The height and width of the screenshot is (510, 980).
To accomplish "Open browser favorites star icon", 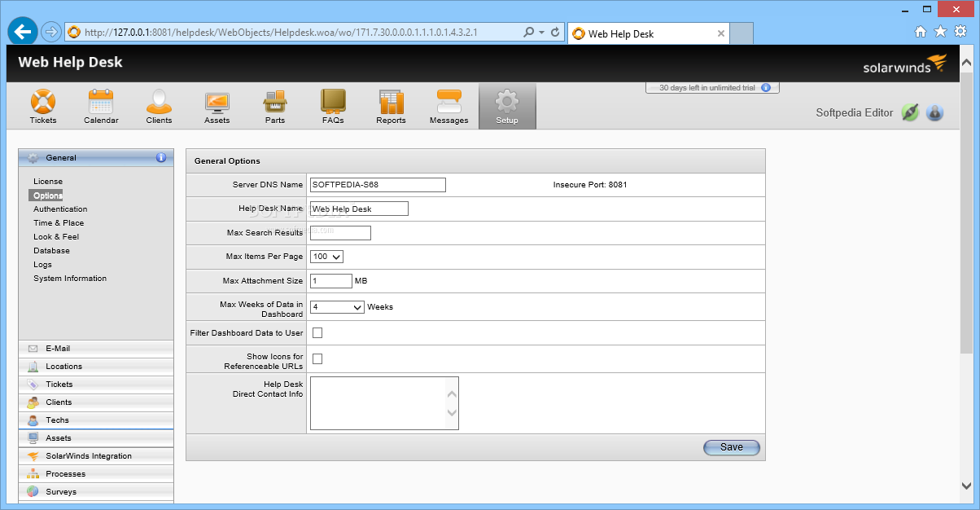I will (940, 32).
